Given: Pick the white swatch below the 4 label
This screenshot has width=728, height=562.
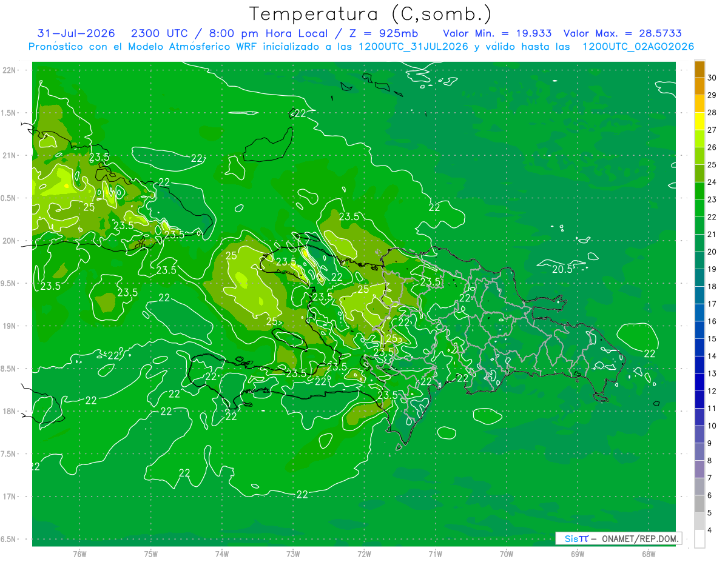Looking at the screenshot, I should point(699,539).
